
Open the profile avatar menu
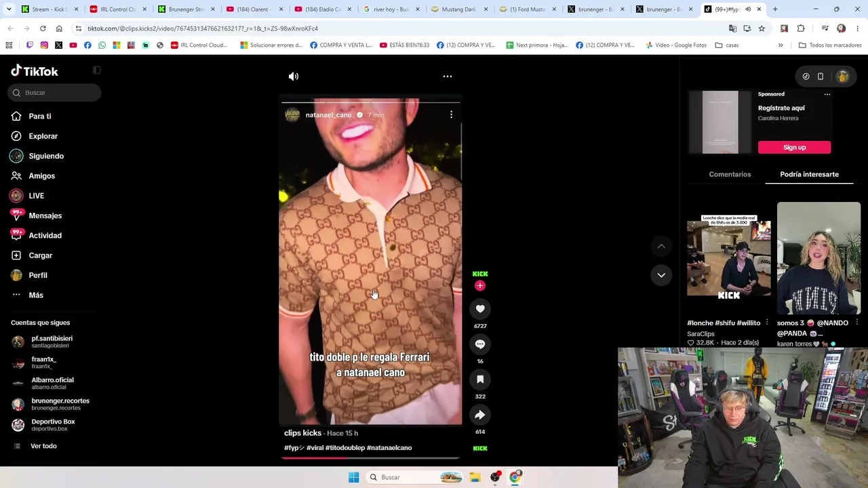click(x=843, y=77)
